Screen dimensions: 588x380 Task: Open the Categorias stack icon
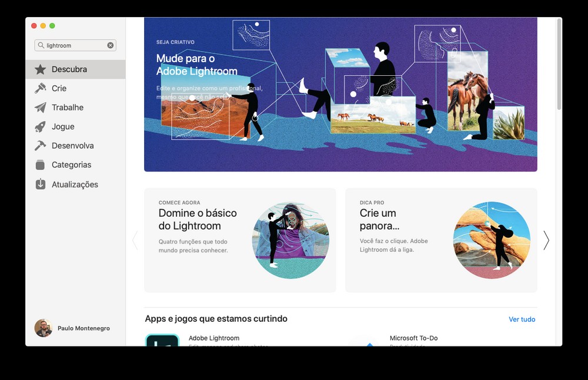coord(40,165)
